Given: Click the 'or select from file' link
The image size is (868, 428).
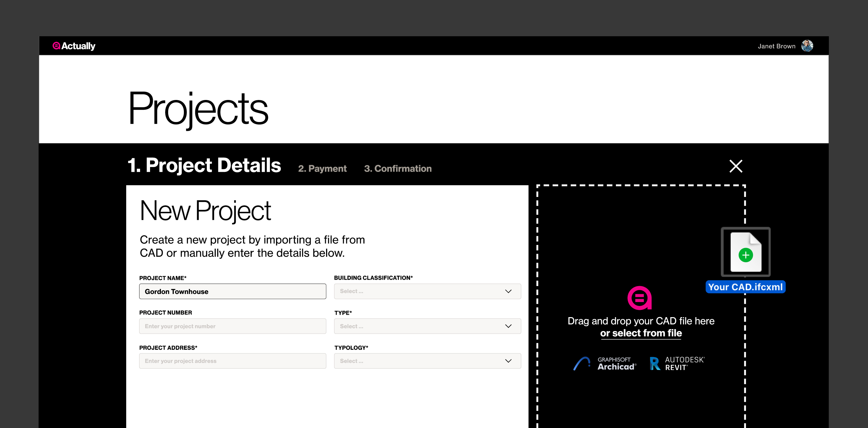Looking at the screenshot, I should (641, 333).
